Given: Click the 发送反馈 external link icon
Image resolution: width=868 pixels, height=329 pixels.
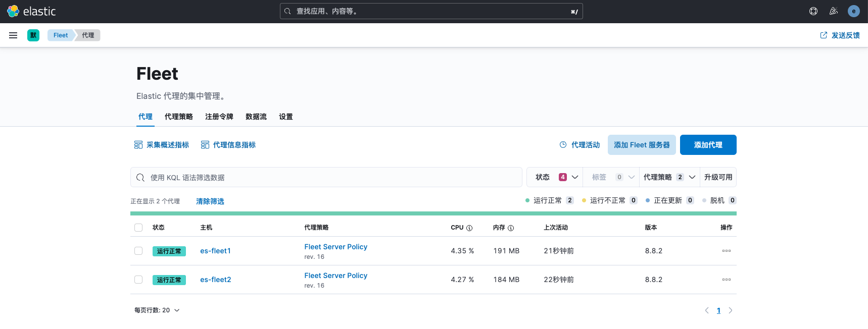Looking at the screenshot, I should [x=824, y=35].
